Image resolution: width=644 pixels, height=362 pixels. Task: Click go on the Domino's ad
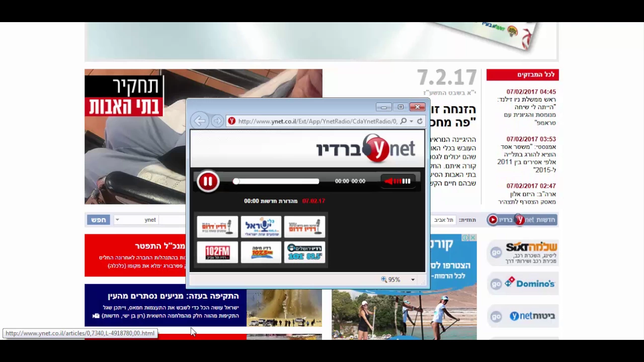tap(496, 284)
